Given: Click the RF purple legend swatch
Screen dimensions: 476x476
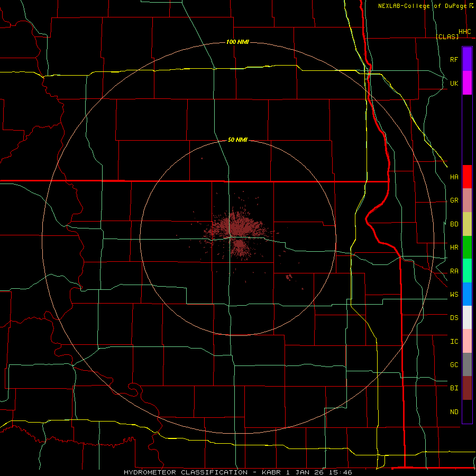Looking at the screenshot, I should (x=467, y=59).
